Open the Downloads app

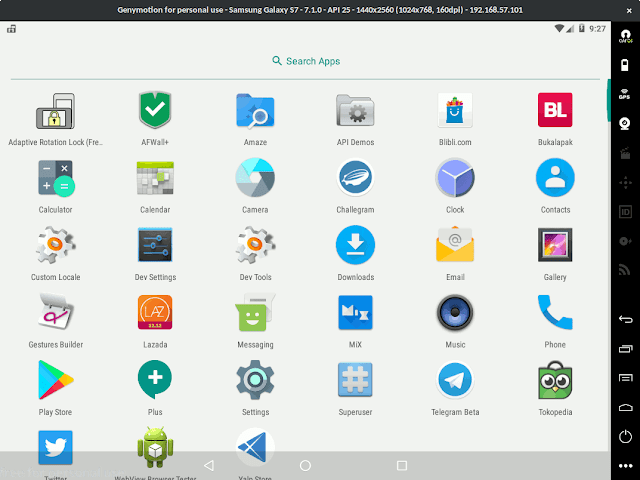click(x=355, y=245)
